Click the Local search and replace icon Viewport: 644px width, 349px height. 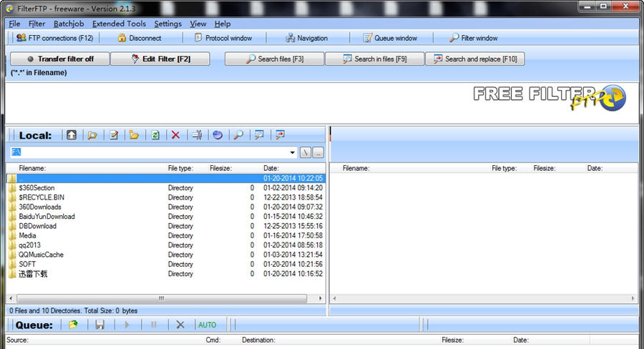(280, 134)
